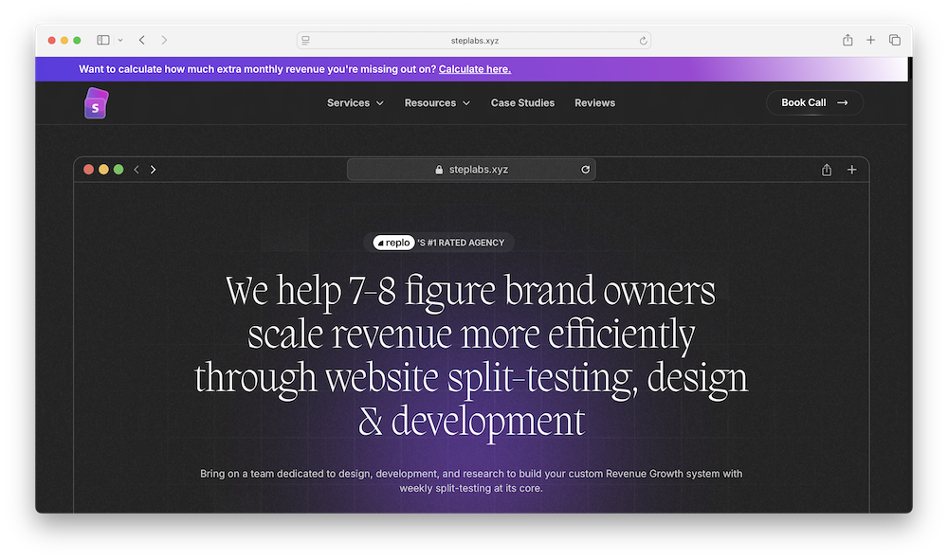Open the Case Studies page
This screenshot has height=560, width=948.
(x=522, y=102)
